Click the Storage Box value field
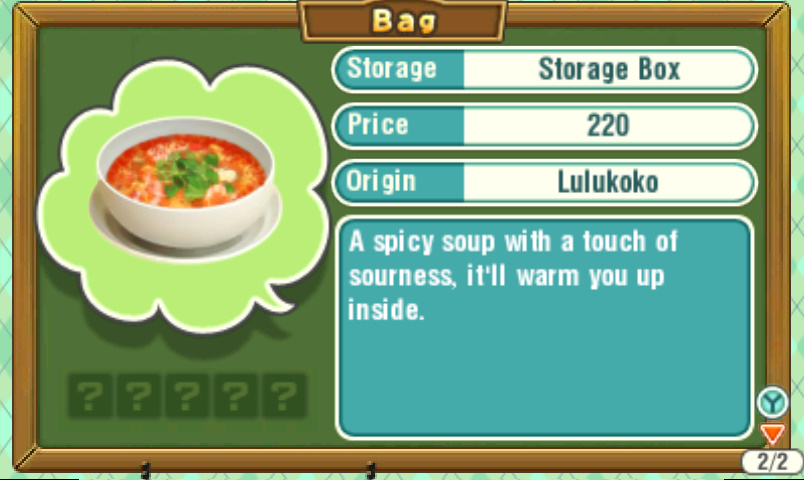Image resolution: width=804 pixels, height=480 pixels. pyautogui.click(x=609, y=69)
